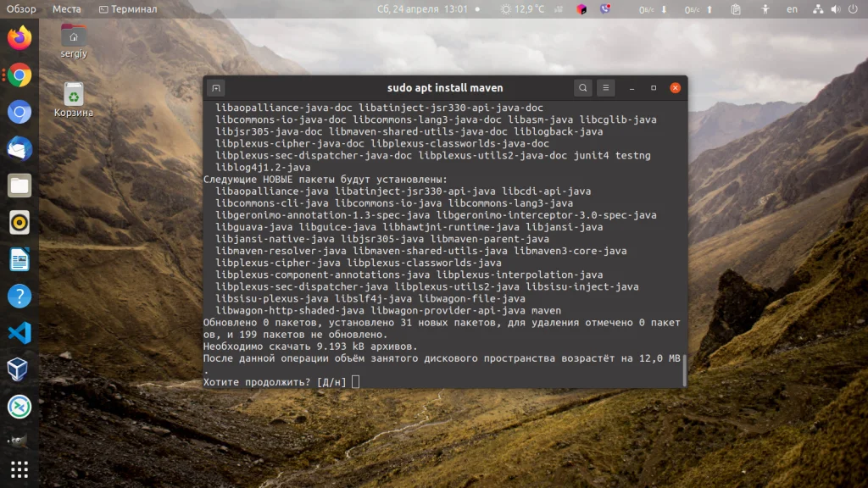Viewport: 868px width, 488px height.
Task: Open the Корзина trash on the desktop
Action: (73, 93)
